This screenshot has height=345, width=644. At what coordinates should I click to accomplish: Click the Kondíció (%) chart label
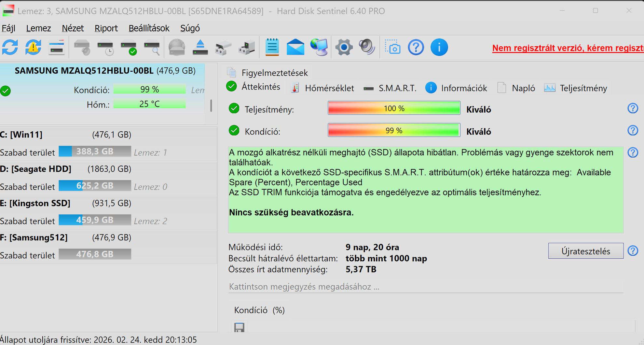259,310
